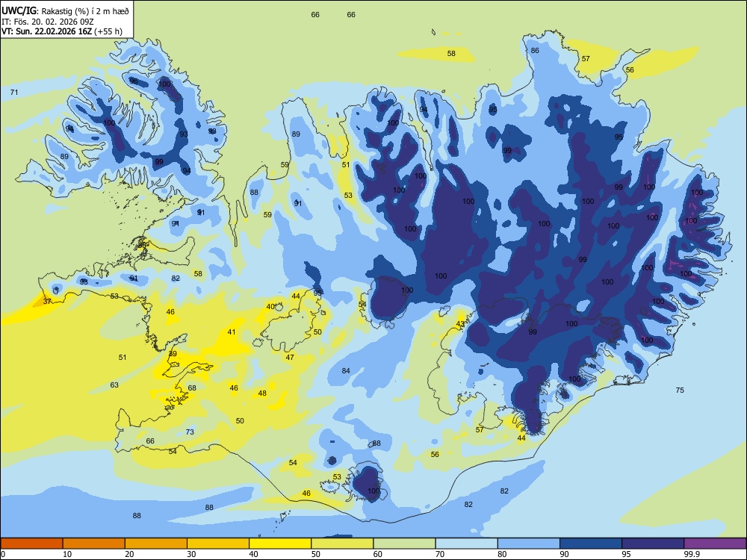The image size is (747, 560).
Task: Click the '68' humidity value label
Action: point(192,388)
